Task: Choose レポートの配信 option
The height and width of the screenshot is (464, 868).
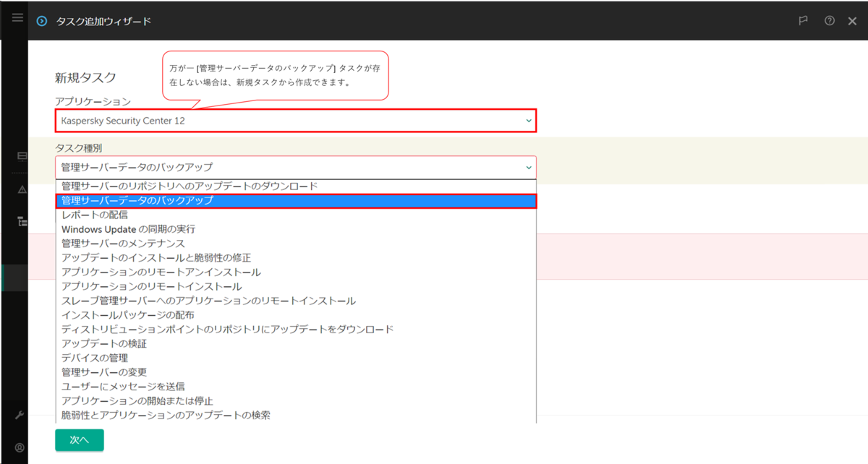Action: coord(296,215)
